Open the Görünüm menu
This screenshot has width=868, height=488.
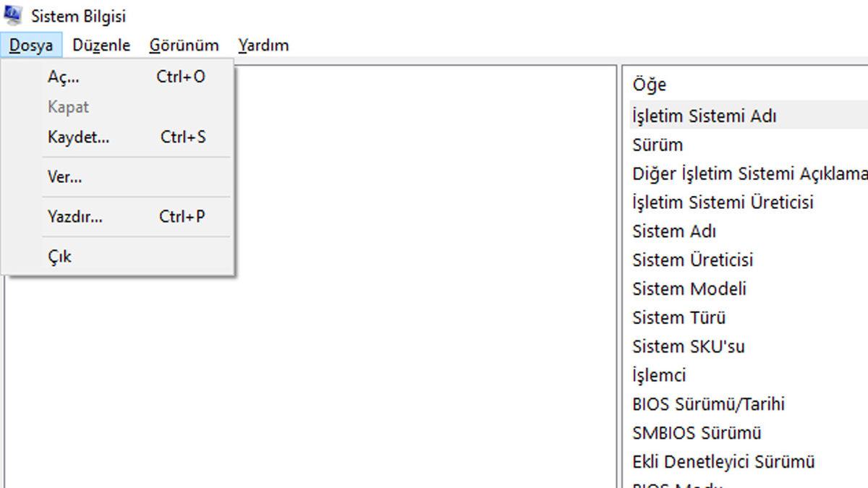pyautogui.click(x=184, y=45)
